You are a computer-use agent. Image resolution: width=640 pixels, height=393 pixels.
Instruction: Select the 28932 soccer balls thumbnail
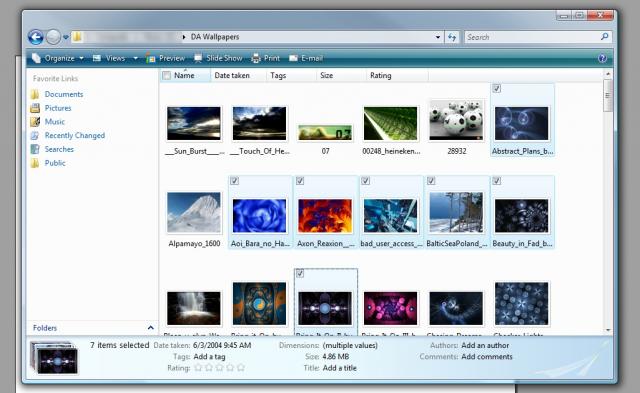pyautogui.click(x=456, y=120)
